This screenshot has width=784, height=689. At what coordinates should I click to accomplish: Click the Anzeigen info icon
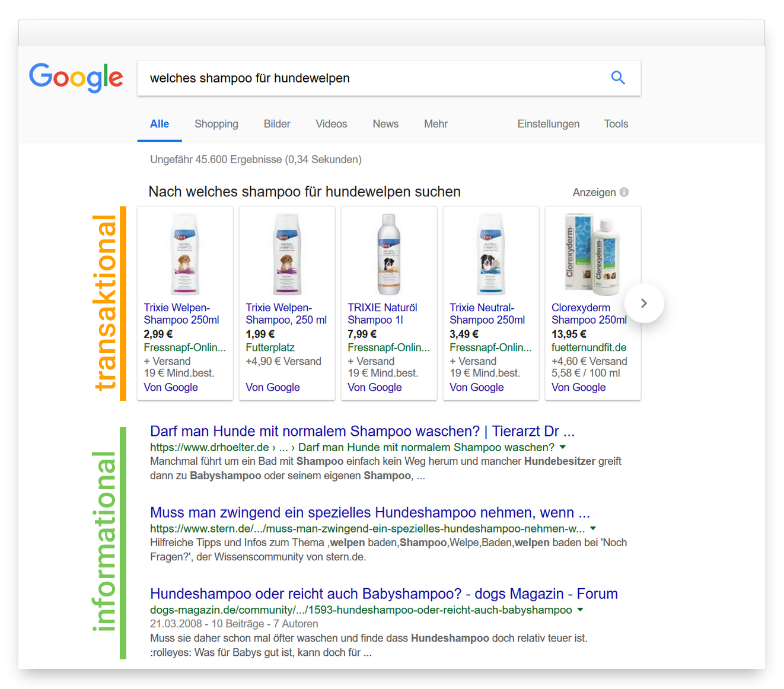click(x=624, y=192)
